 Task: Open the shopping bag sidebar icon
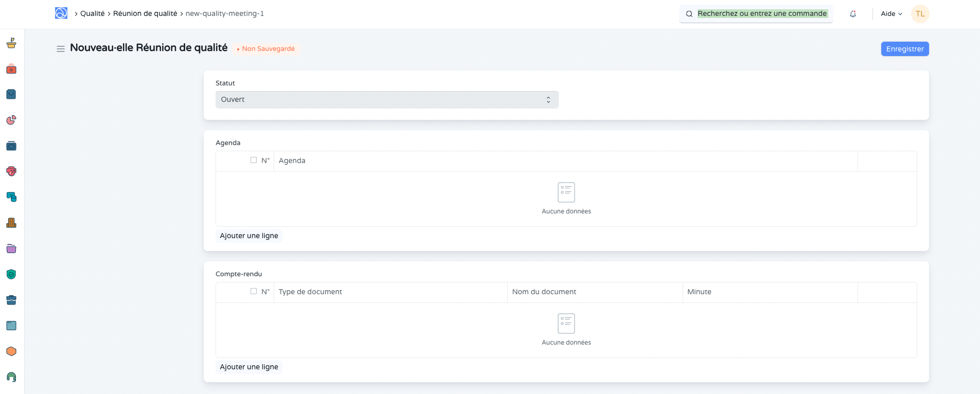(x=11, y=94)
